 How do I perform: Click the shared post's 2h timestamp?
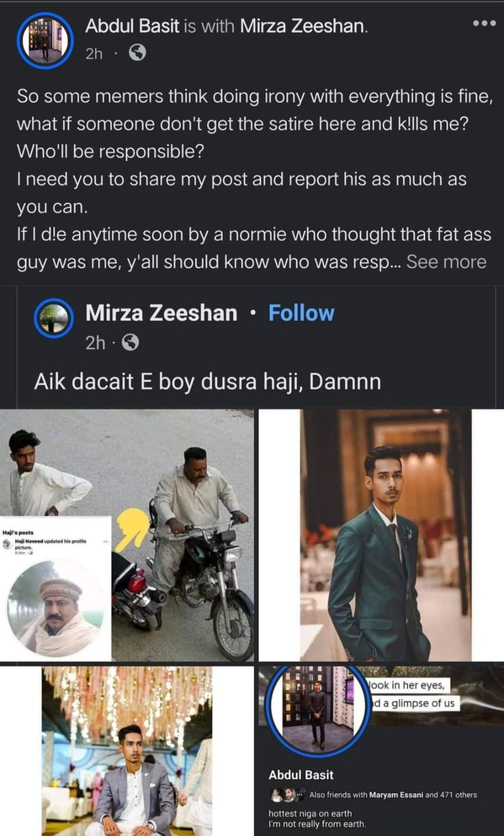95,343
